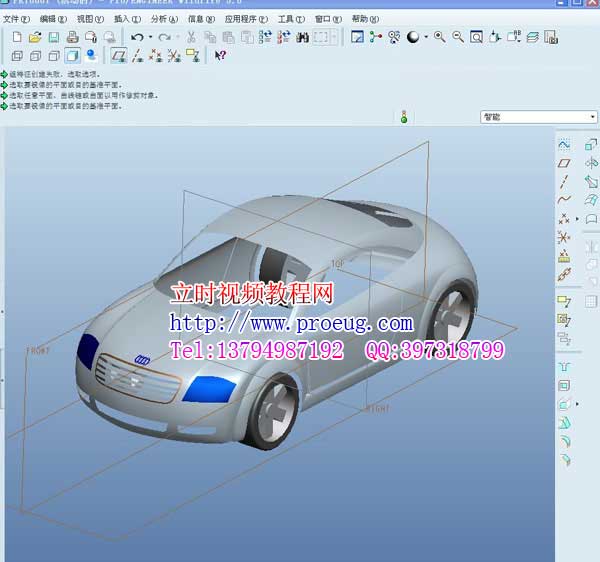Click the What's This help cursor icon
The height and width of the screenshot is (562, 600).
click(x=220, y=56)
